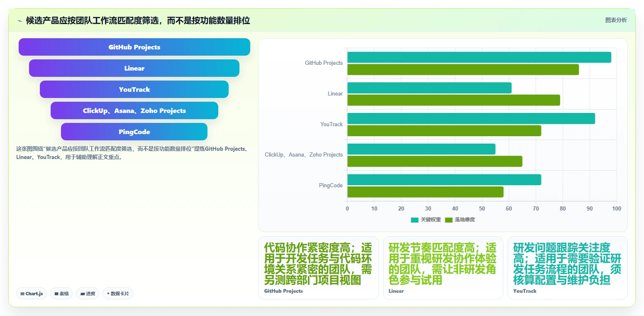This screenshot has height=316, width=644.
Task: Click GitHub Projects green 落地难度 bar
Action: click(463, 70)
